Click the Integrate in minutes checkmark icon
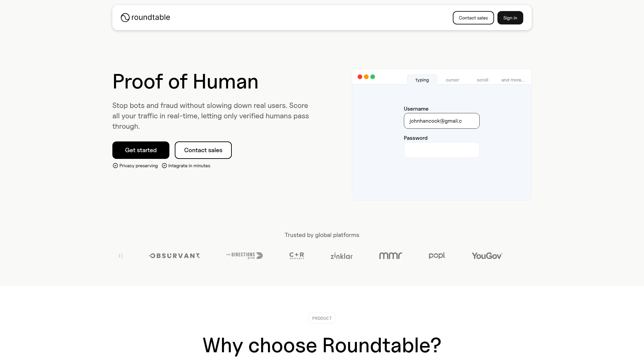Image resolution: width=644 pixels, height=362 pixels. [x=164, y=166]
